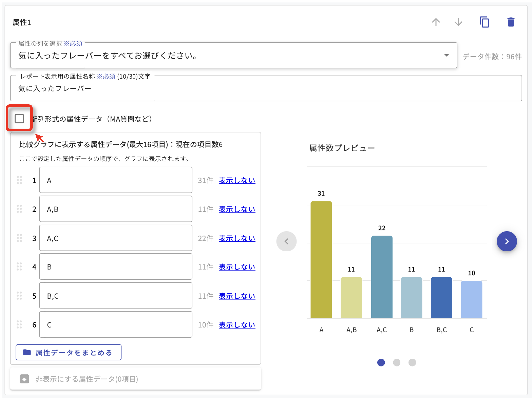Edit the attribute field containing A,C

click(116, 238)
